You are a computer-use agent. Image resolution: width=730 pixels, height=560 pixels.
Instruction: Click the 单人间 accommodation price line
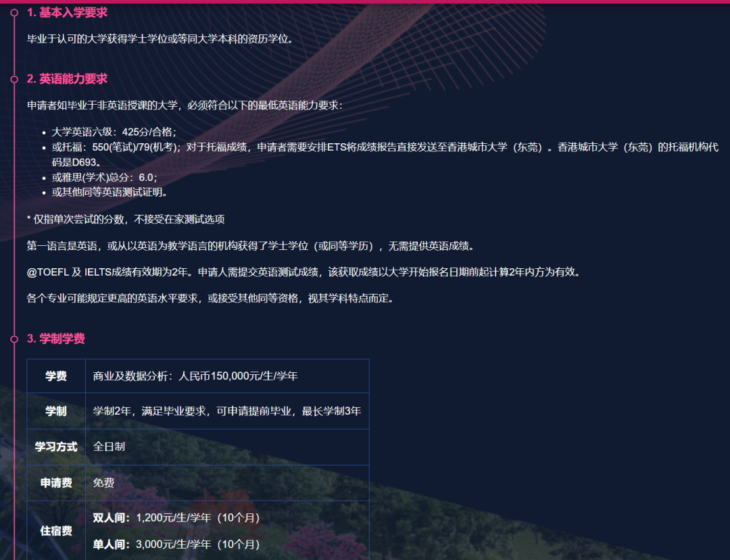pos(176,544)
